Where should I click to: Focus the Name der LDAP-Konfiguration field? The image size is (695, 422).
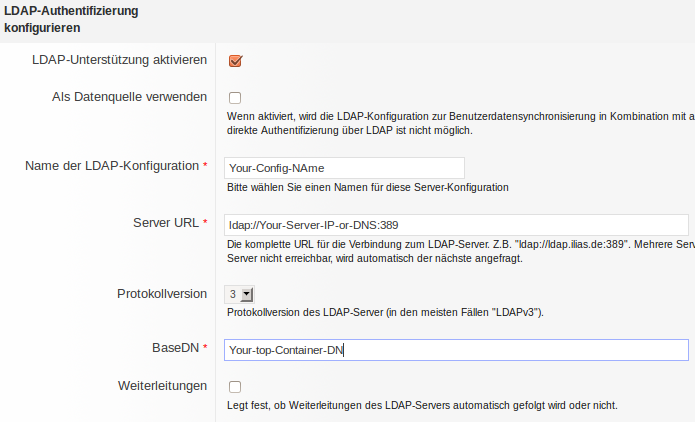click(x=345, y=168)
